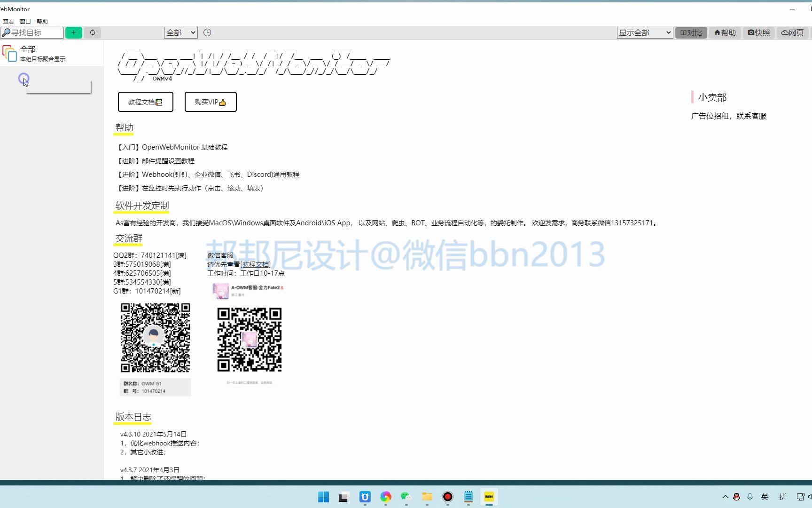Open the 查看 menu
Screen dimensions: 812x508
(x=8, y=21)
